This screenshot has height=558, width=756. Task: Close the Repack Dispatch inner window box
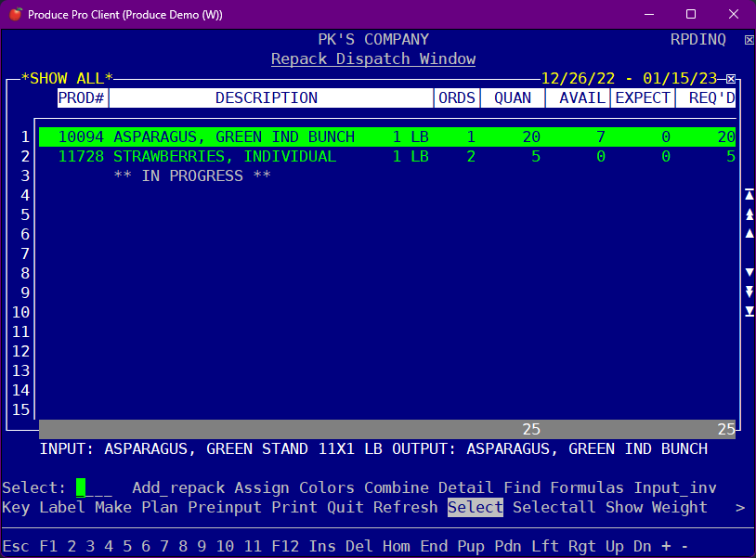click(731, 79)
